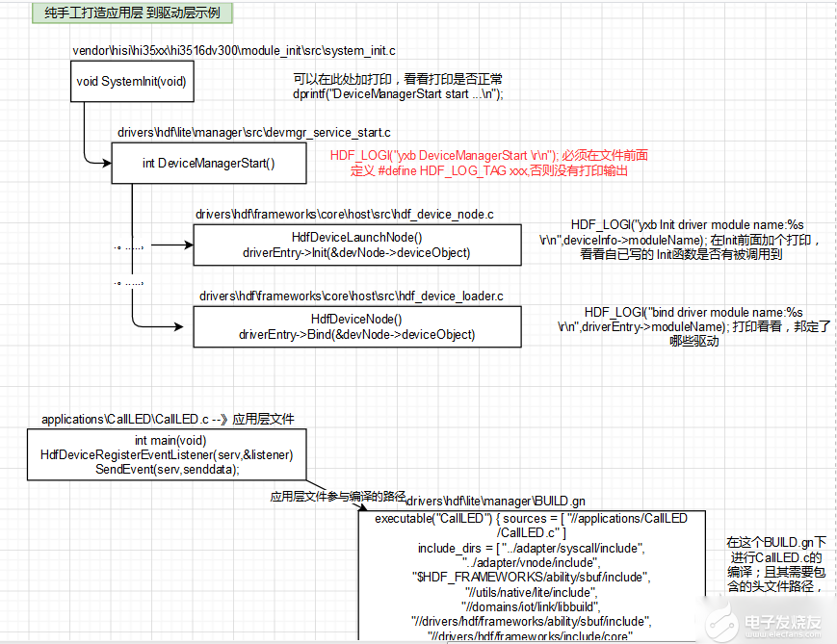Select the applications\CallLED\CallLED.c label
This screenshot has height=644, width=837.
click(168, 419)
